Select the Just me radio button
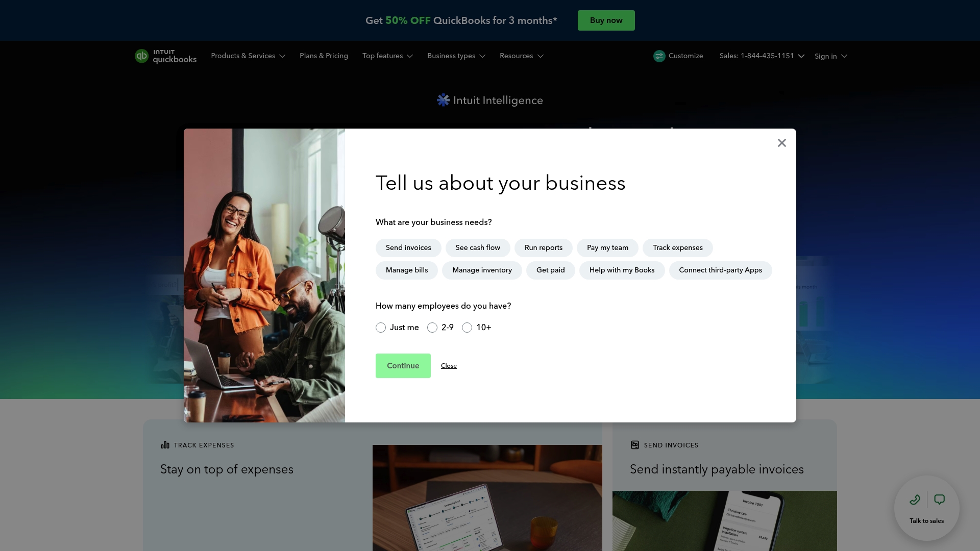 (381, 328)
